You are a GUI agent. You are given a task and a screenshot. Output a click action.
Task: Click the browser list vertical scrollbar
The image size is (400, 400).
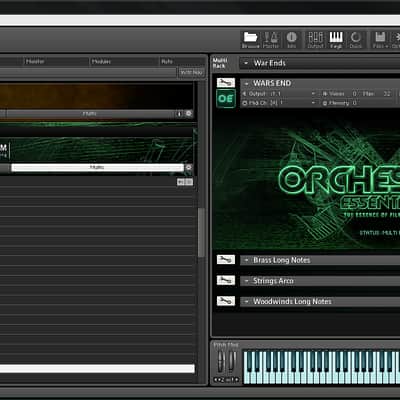coord(201,232)
